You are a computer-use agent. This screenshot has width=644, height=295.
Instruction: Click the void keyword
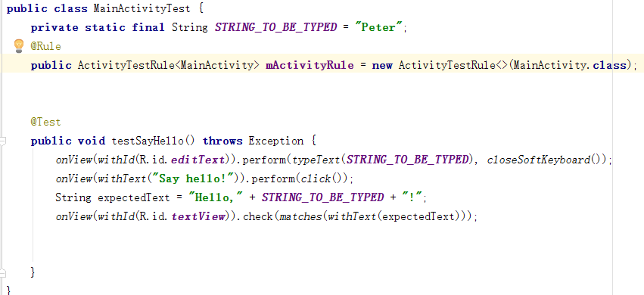[92, 141]
